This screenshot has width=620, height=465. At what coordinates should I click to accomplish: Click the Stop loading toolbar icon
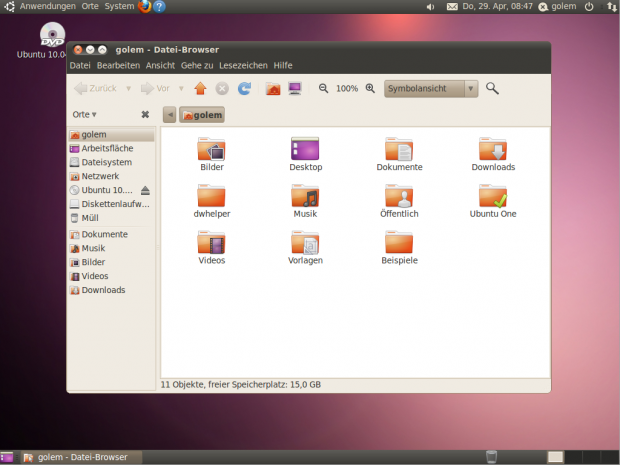pos(222,88)
